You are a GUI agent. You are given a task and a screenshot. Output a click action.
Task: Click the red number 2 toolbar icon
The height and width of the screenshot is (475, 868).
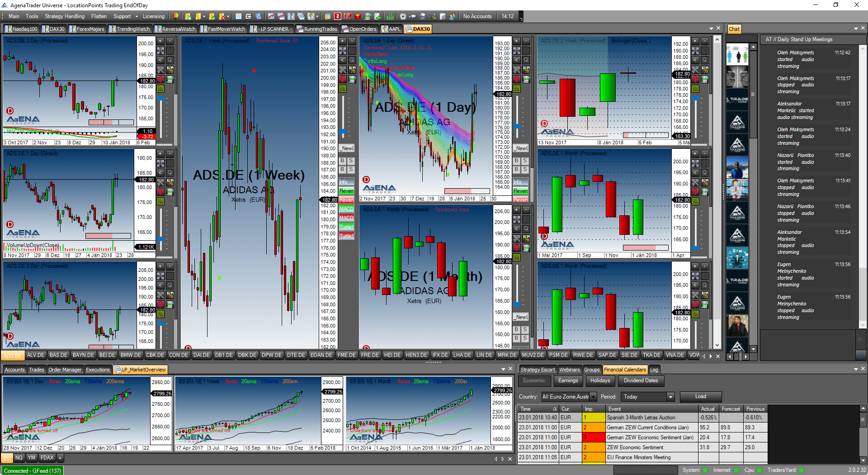(x=338, y=16)
